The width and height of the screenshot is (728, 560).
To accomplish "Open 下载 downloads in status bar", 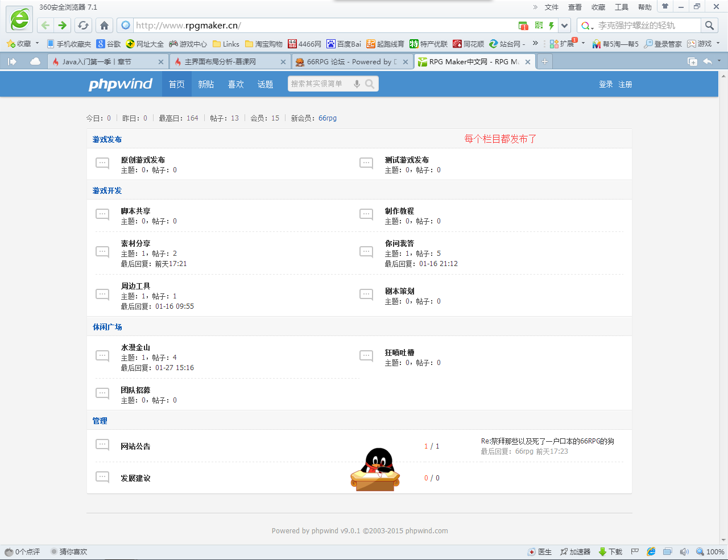I will (611, 551).
